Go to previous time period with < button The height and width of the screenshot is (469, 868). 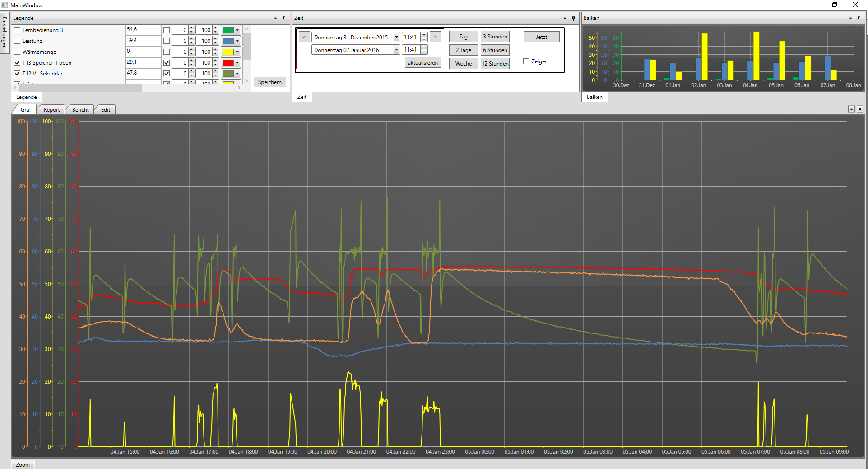305,37
